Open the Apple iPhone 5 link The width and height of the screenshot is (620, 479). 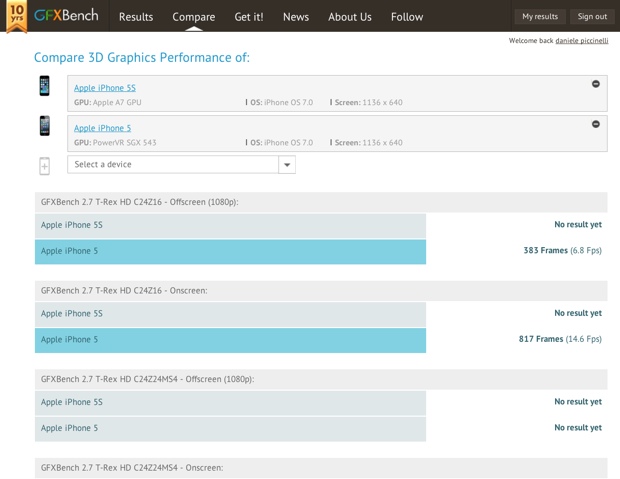tap(102, 128)
